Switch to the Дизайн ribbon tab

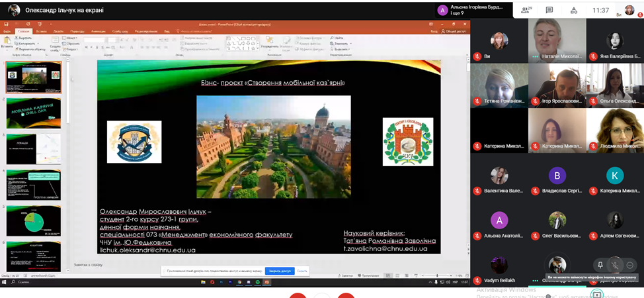click(x=58, y=31)
